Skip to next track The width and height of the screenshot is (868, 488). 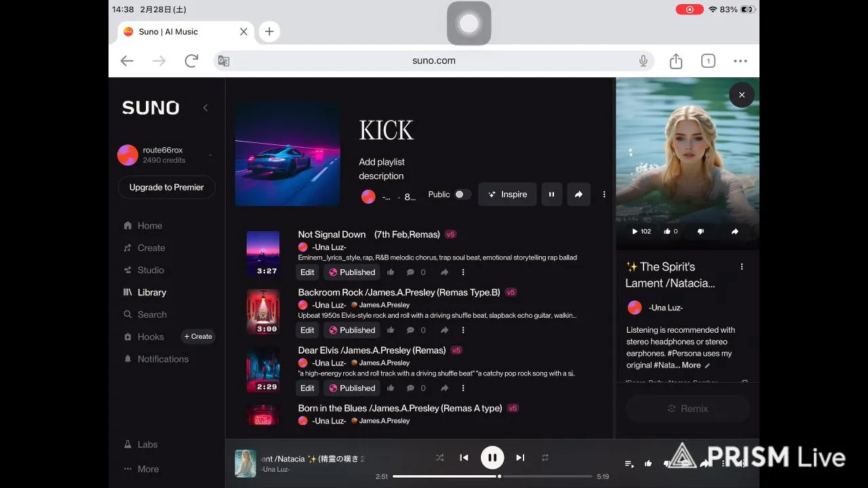click(520, 457)
